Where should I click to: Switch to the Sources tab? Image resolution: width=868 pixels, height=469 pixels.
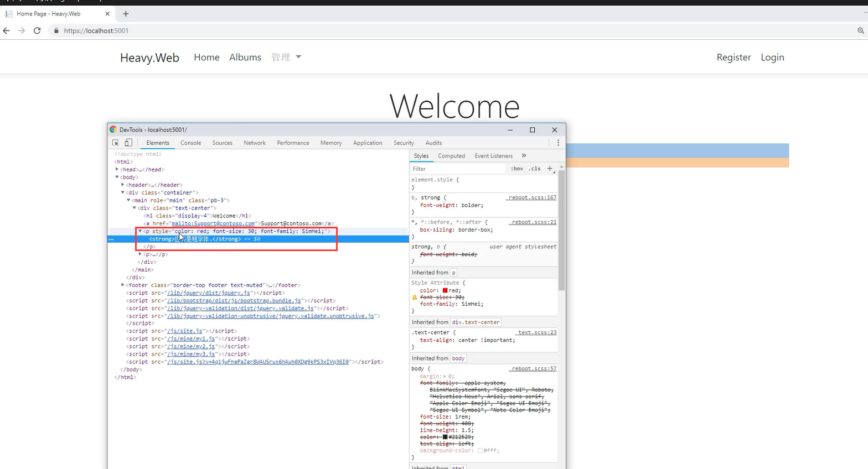coord(222,143)
